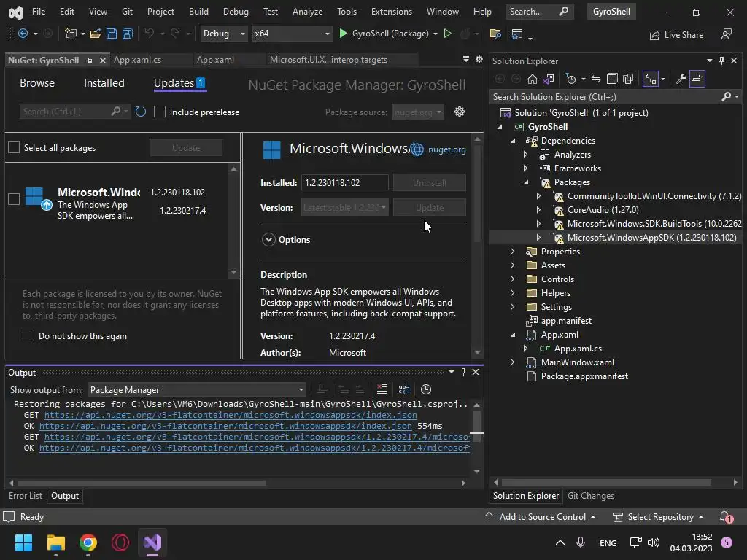Collapse All in Solution Explorer toolbar
Screen dimensions: 747x560
(612, 79)
